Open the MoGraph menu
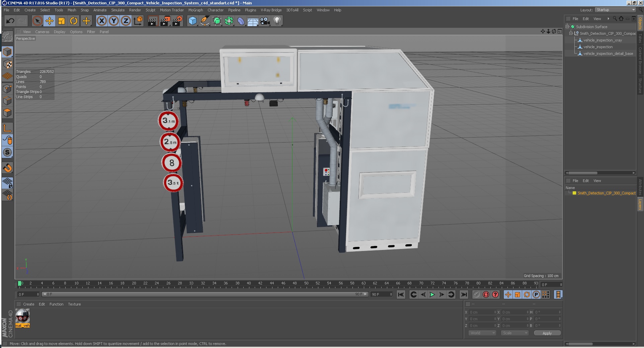The image size is (644, 348). tap(195, 10)
